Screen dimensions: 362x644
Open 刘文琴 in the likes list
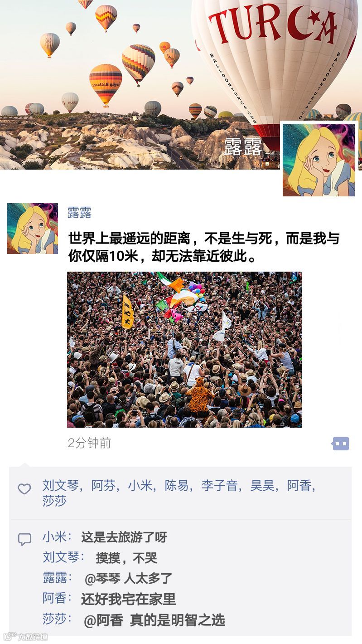tap(60, 486)
